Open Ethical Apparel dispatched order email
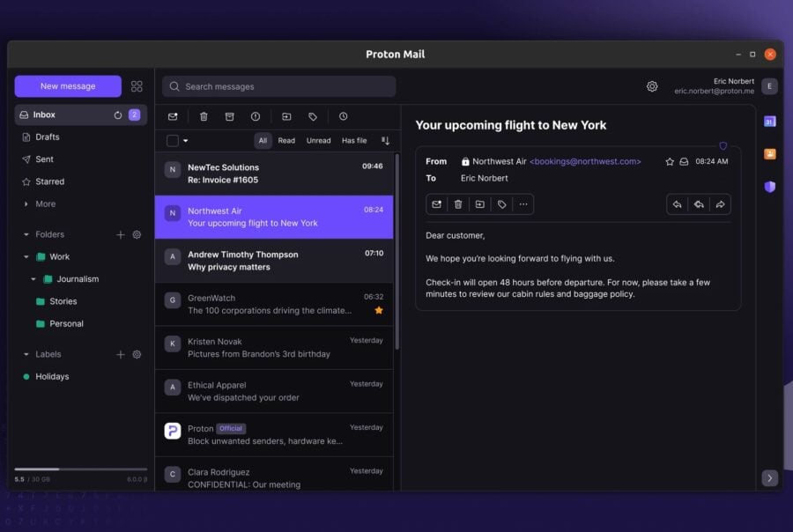This screenshot has height=532, width=793. point(274,391)
